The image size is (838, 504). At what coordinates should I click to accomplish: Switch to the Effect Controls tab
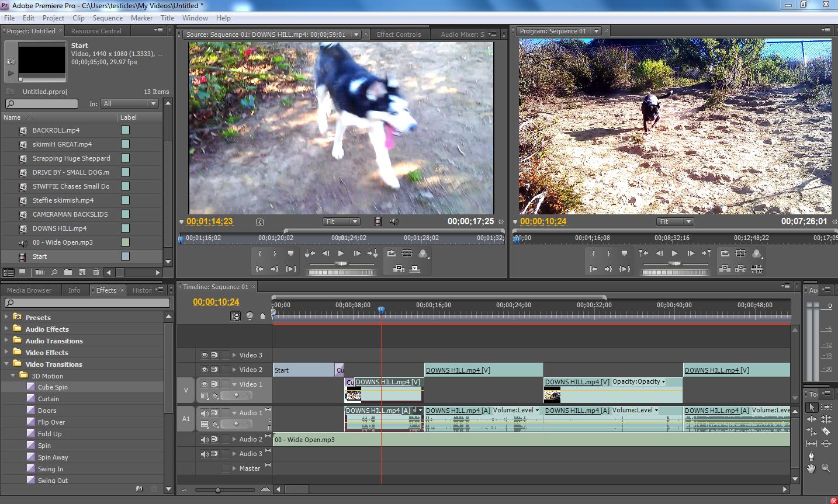click(x=399, y=34)
